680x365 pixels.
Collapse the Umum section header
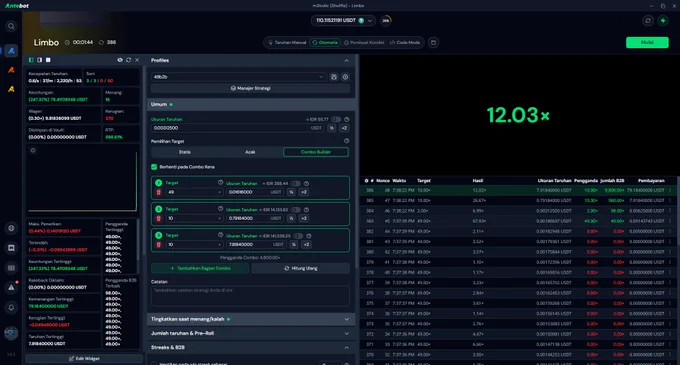pos(251,104)
